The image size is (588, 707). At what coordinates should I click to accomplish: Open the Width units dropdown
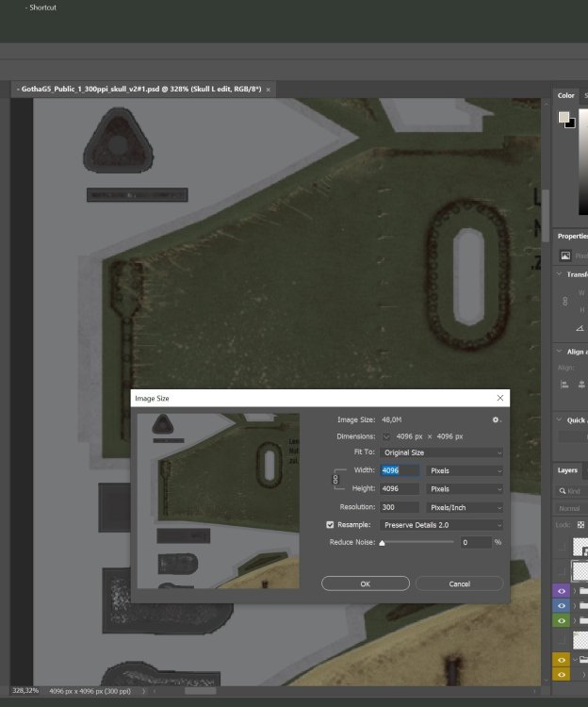465,470
